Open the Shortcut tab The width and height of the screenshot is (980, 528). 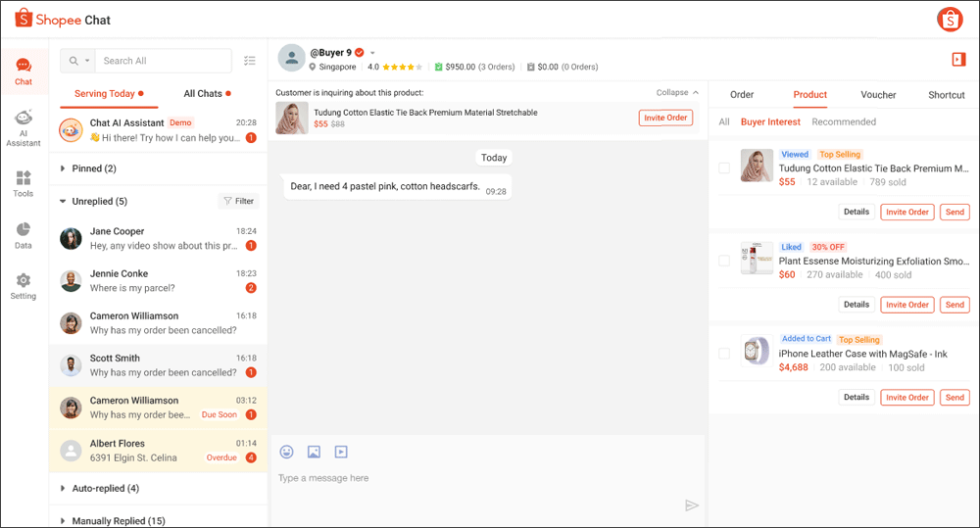[x=947, y=95]
